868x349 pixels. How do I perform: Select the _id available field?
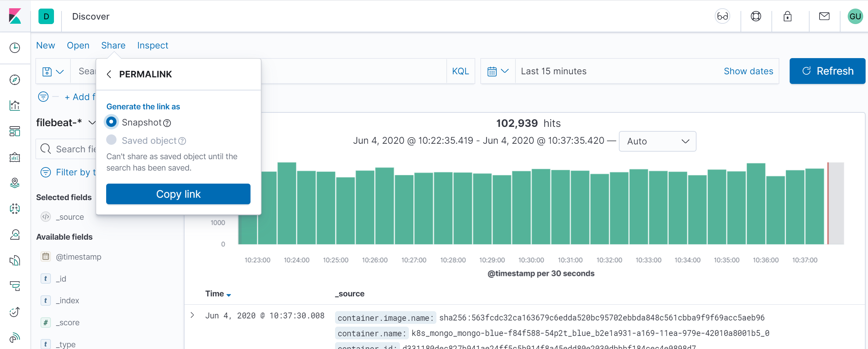click(61, 279)
